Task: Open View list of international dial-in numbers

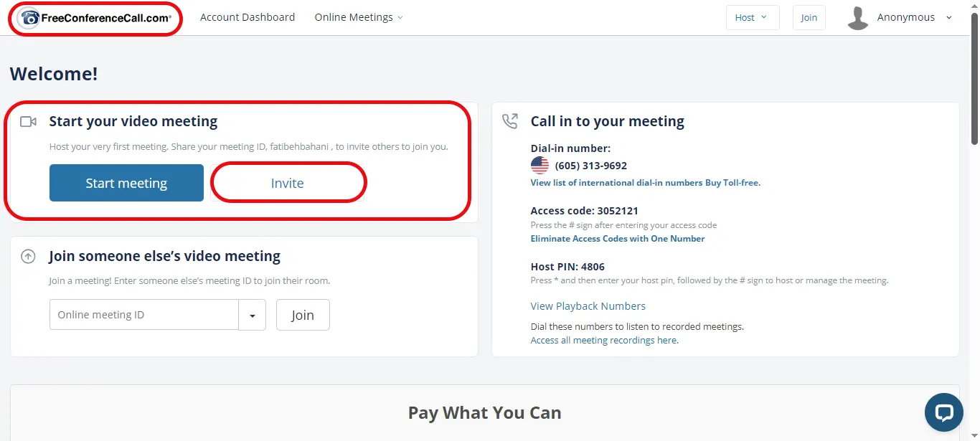Action: coord(616,183)
